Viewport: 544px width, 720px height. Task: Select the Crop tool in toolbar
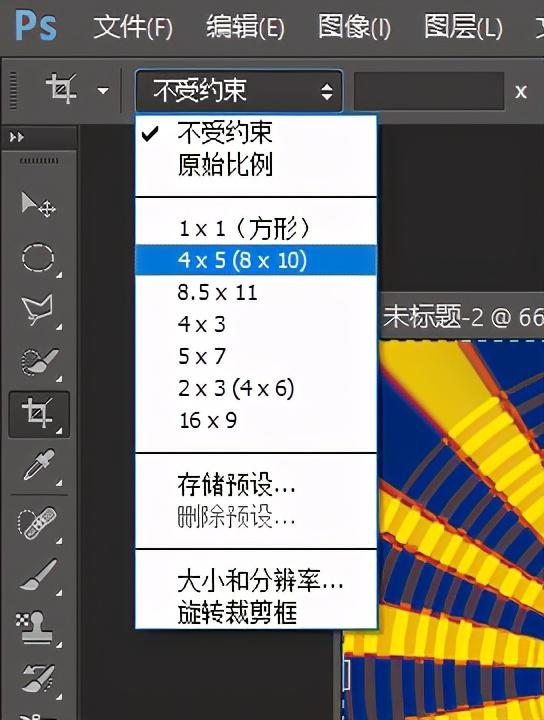pos(39,414)
